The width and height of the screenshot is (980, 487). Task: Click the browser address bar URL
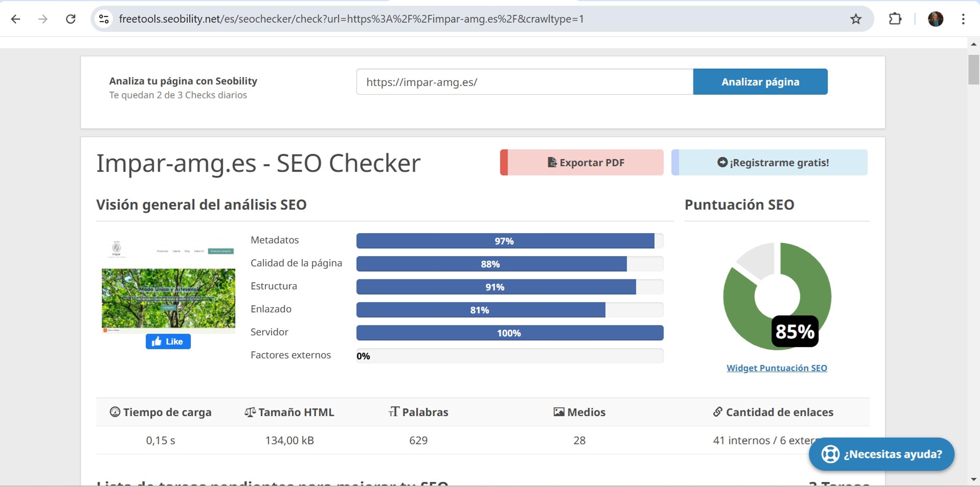click(351, 19)
